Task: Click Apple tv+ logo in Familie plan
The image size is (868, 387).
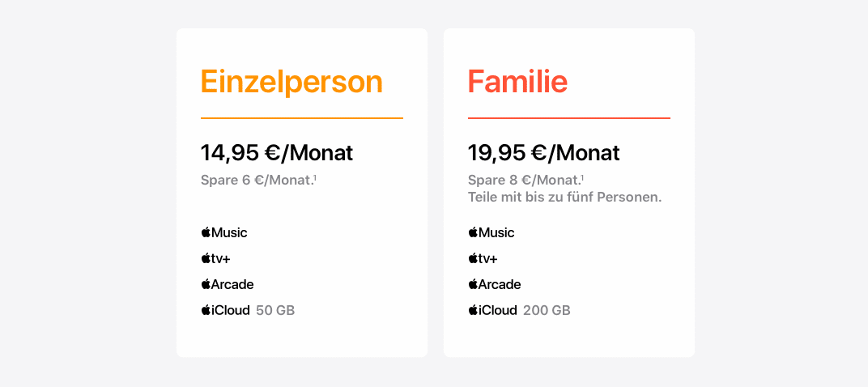Action: [x=483, y=258]
